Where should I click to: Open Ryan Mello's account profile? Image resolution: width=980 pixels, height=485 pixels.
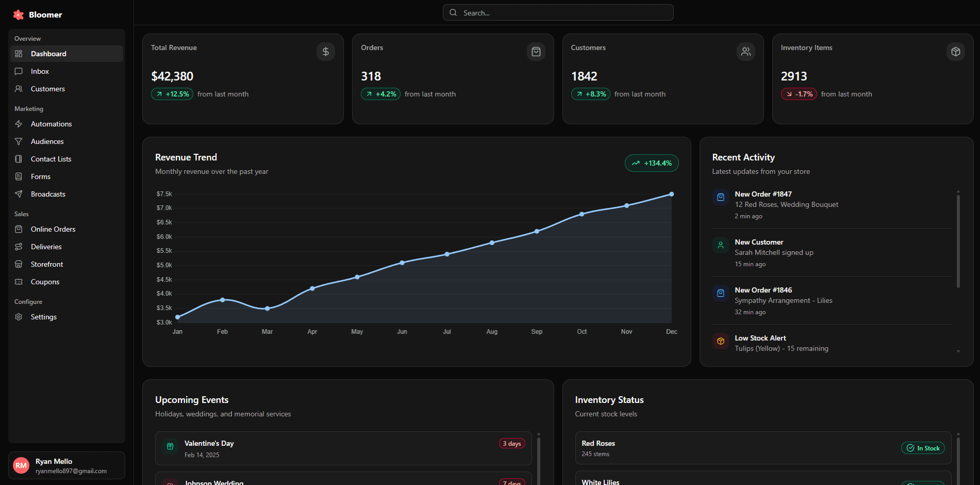tap(66, 465)
